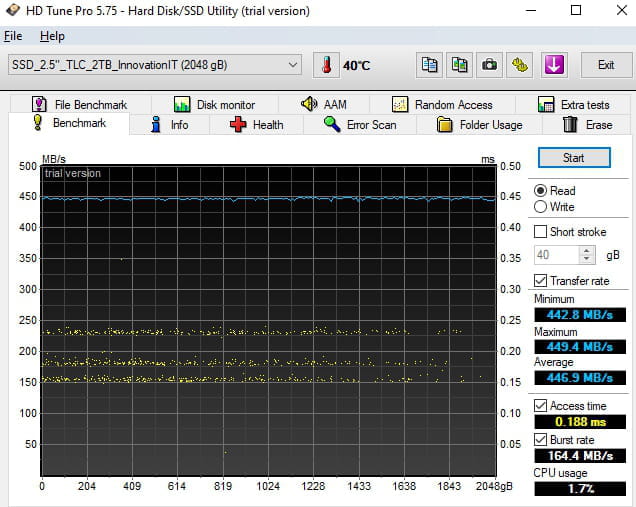Viewport: 636px width, 507px height.
Task: Select the Read radio button
Action: click(x=541, y=190)
